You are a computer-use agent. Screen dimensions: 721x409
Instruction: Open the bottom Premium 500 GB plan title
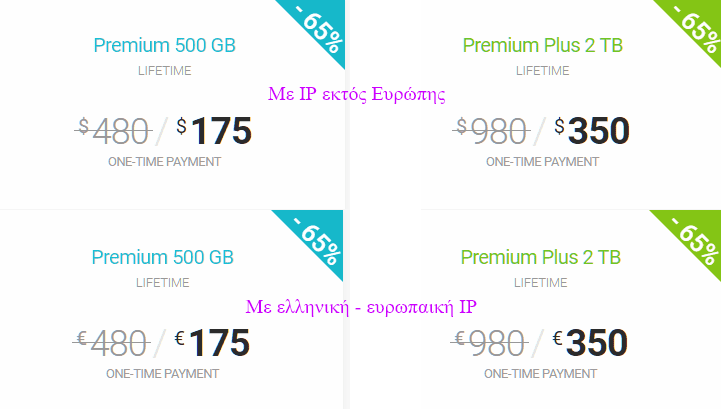click(x=162, y=257)
